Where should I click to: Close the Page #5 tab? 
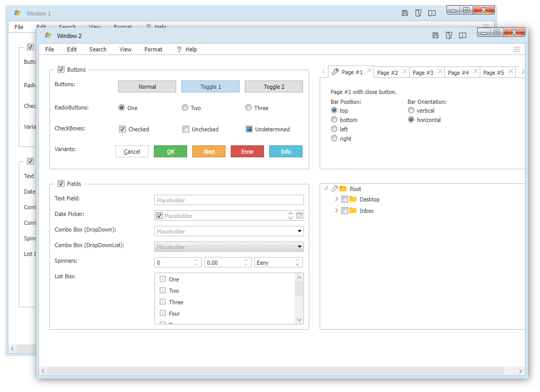point(511,71)
